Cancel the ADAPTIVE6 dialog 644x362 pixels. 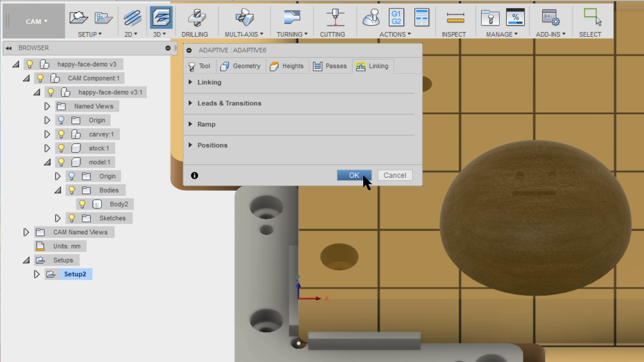tap(395, 175)
